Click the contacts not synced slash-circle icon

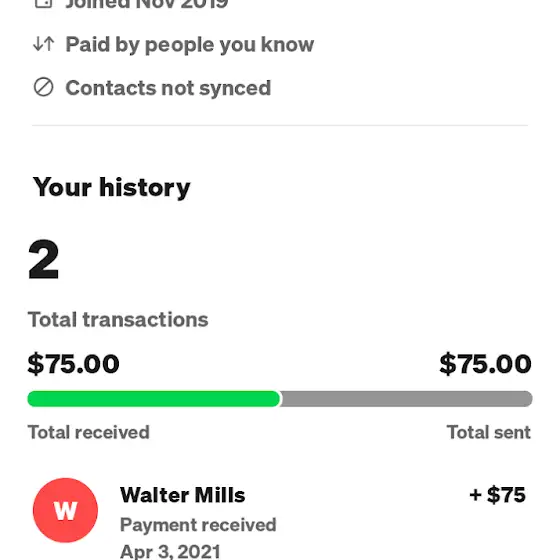pos(44,87)
